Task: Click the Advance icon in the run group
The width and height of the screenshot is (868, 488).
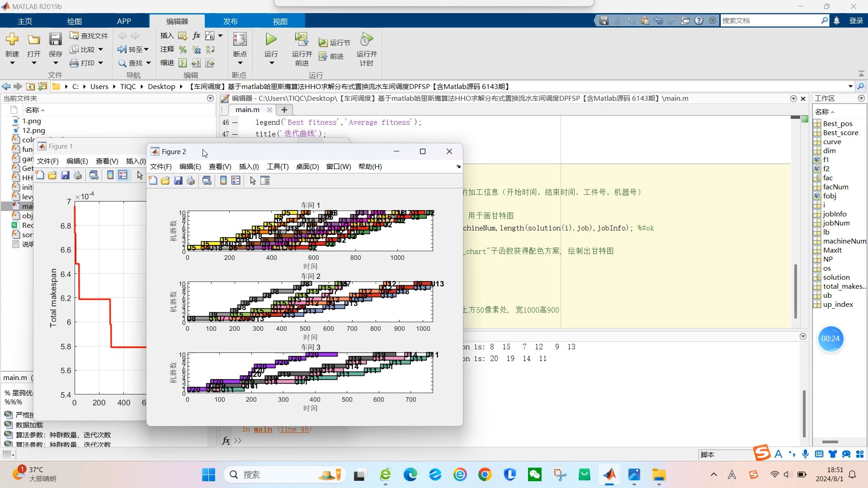Action: (x=323, y=56)
